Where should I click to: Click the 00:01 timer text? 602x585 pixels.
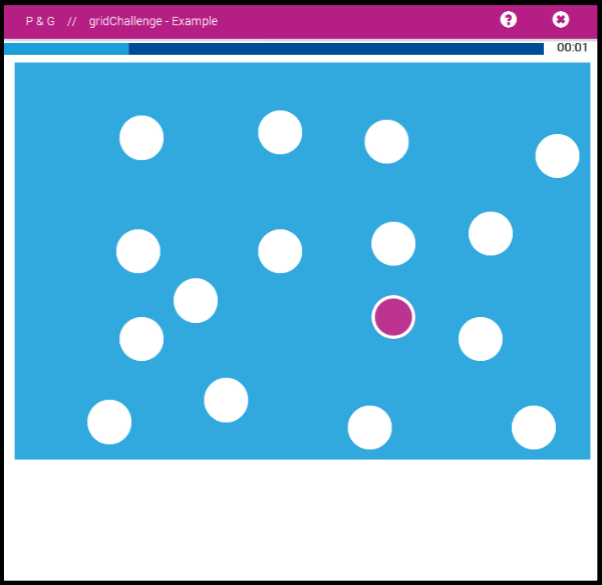(572, 48)
